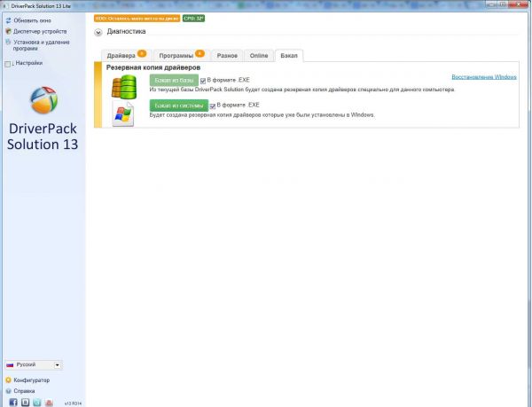532x407 pixels.
Task: Click the DriverPack Solution logo
Action: (43, 100)
